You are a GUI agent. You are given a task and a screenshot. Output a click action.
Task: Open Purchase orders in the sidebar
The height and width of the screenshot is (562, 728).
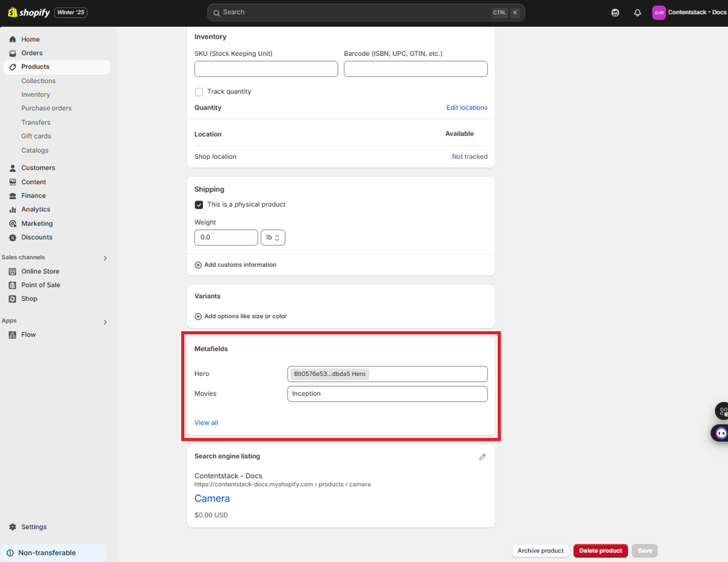tap(46, 108)
